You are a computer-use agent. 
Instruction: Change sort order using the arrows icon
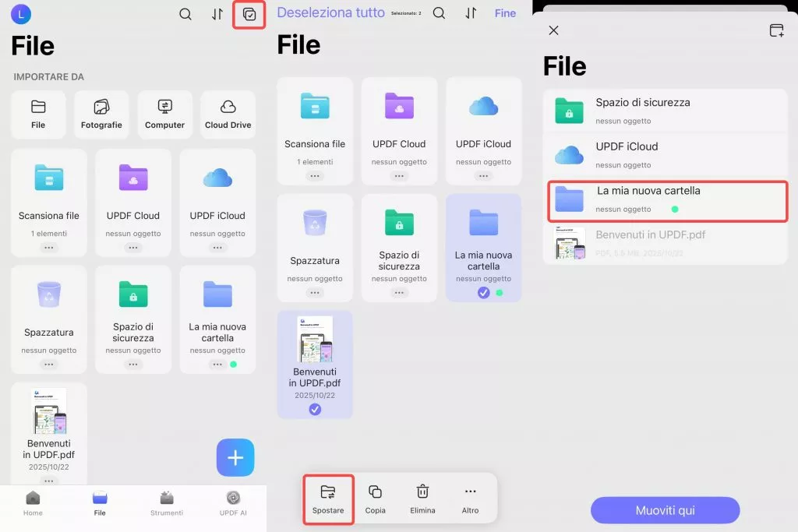coord(217,13)
